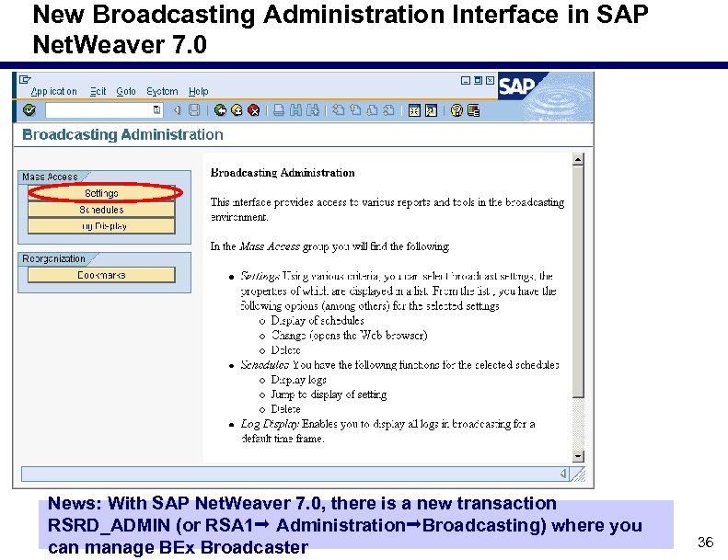
Task: Click the yellow Exit up-arrow icon
Action: 237,110
